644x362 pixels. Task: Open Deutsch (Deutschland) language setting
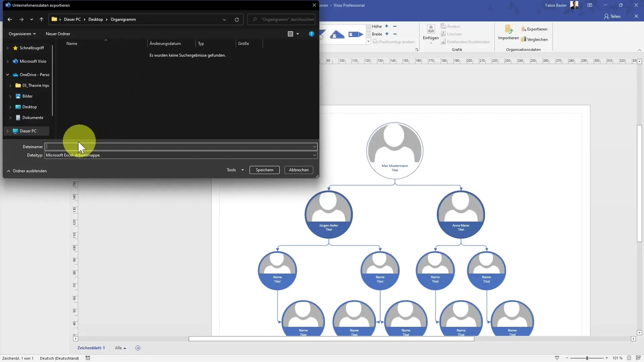pyautogui.click(x=59, y=358)
